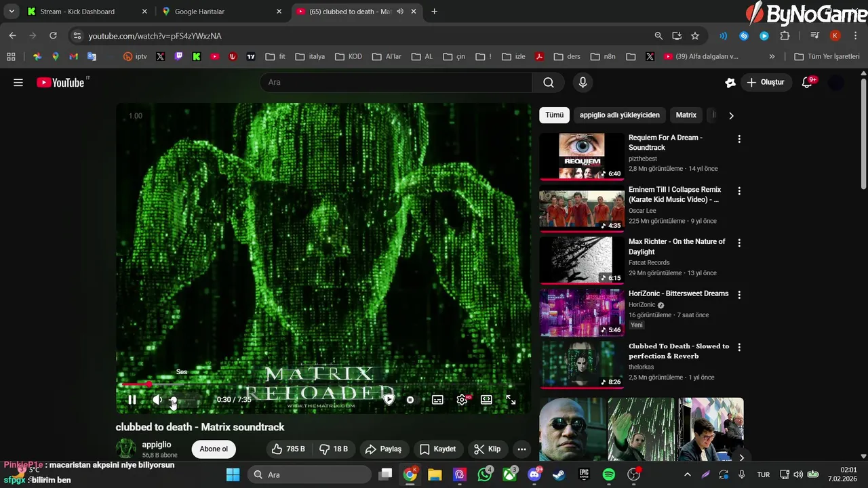868x488 pixels.
Task: Subscribe with the 'Abone ol' button
Action: tap(214, 449)
